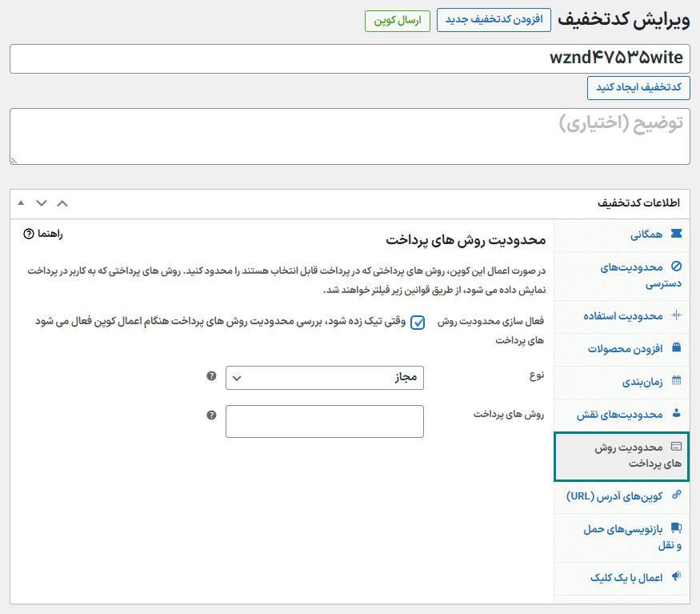The height and width of the screenshot is (614, 700).
Task: Click the کدتخفیف ایجاد کنید button
Action: click(638, 88)
